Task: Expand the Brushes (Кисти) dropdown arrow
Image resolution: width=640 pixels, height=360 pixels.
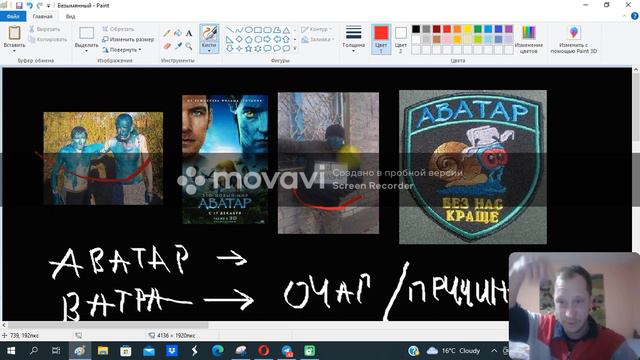Action: [209, 51]
